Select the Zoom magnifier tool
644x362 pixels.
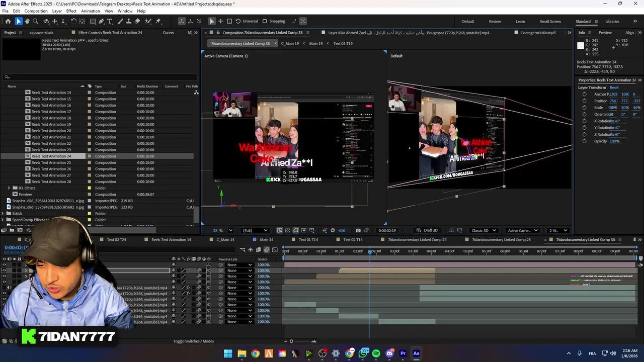[x=35, y=21]
